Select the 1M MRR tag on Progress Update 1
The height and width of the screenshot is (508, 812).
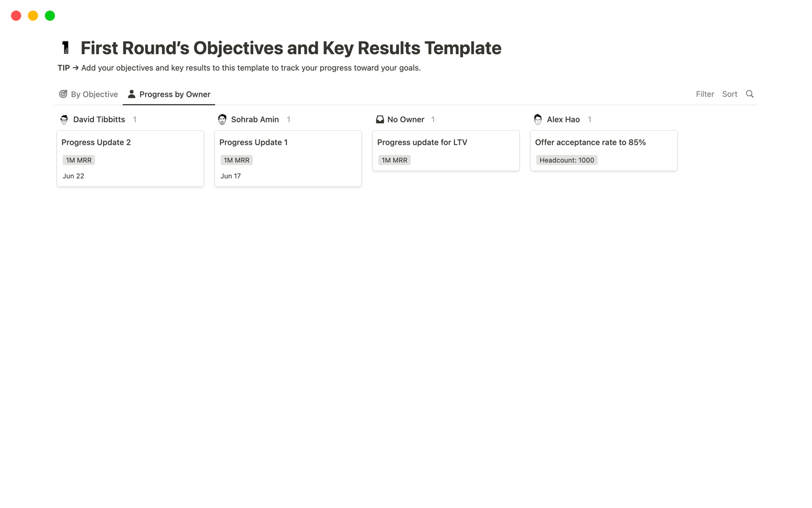236,160
